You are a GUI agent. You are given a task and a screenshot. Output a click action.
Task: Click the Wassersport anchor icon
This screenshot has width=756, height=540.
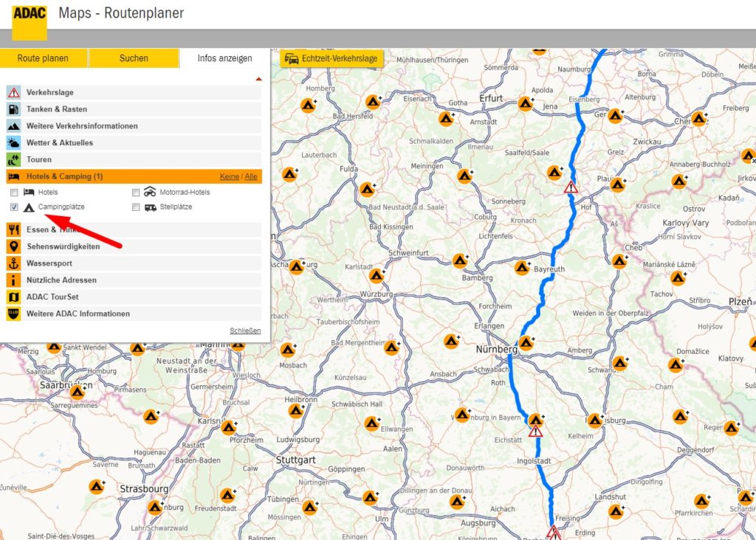(x=13, y=263)
